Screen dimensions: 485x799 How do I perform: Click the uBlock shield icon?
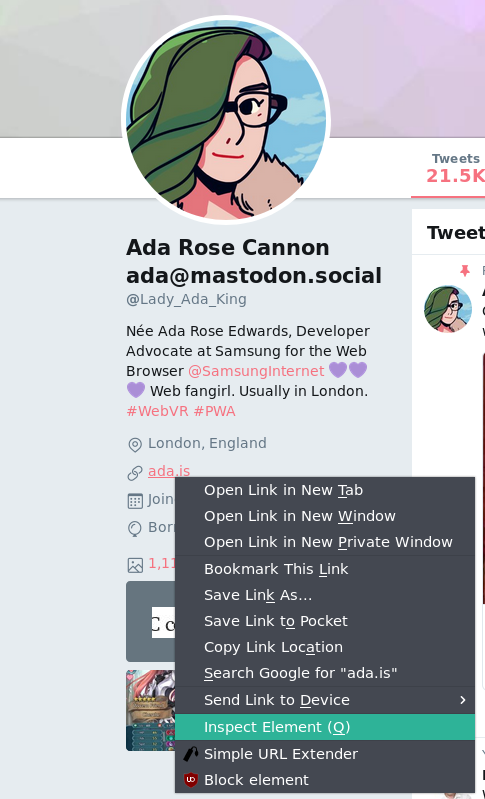(191, 780)
